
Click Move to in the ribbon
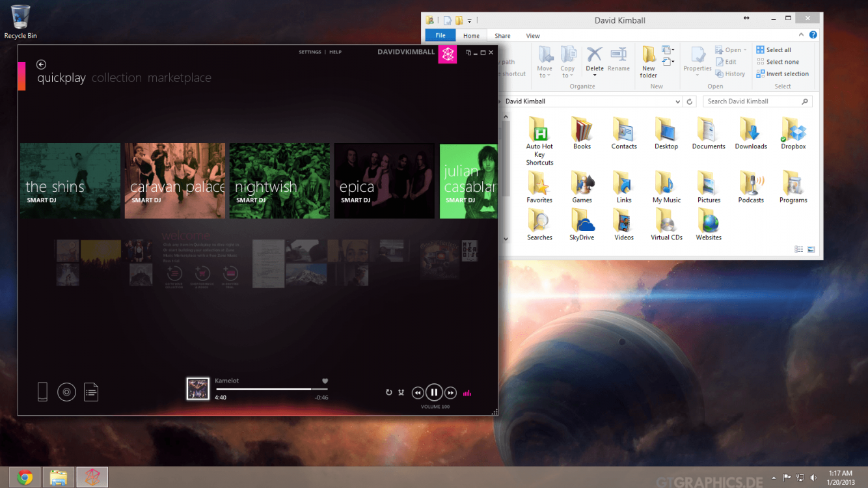(x=545, y=62)
